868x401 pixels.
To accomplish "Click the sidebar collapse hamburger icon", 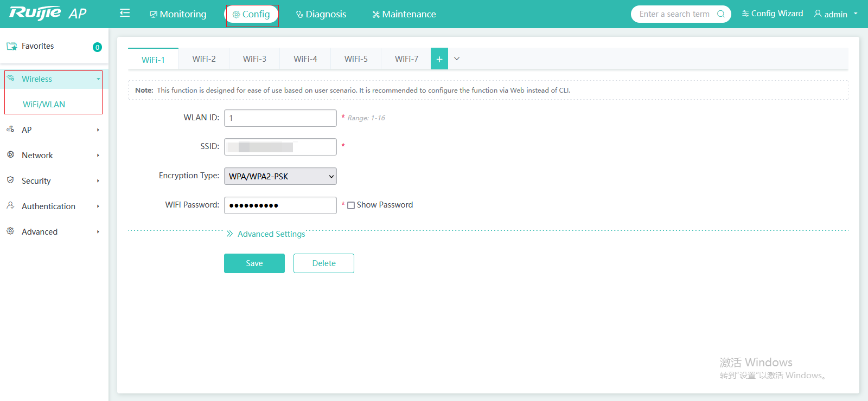I will coord(125,13).
